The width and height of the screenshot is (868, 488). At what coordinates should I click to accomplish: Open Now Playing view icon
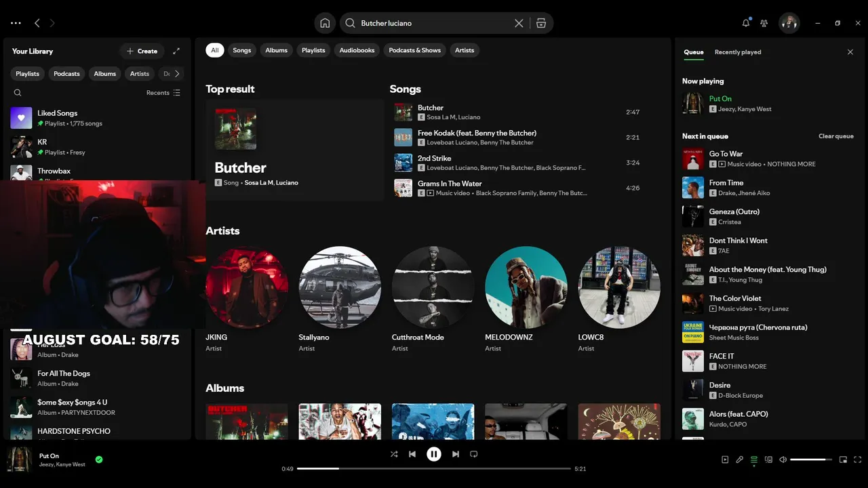(x=725, y=460)
